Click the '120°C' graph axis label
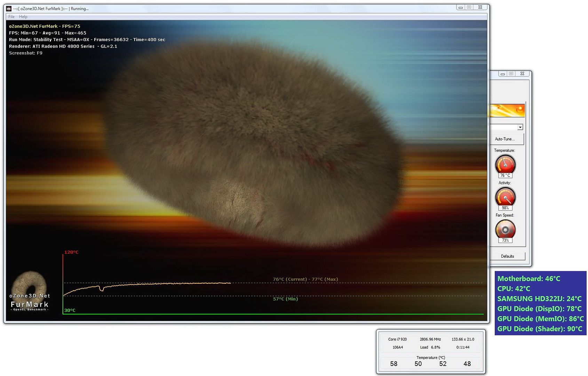 point(71,252)
